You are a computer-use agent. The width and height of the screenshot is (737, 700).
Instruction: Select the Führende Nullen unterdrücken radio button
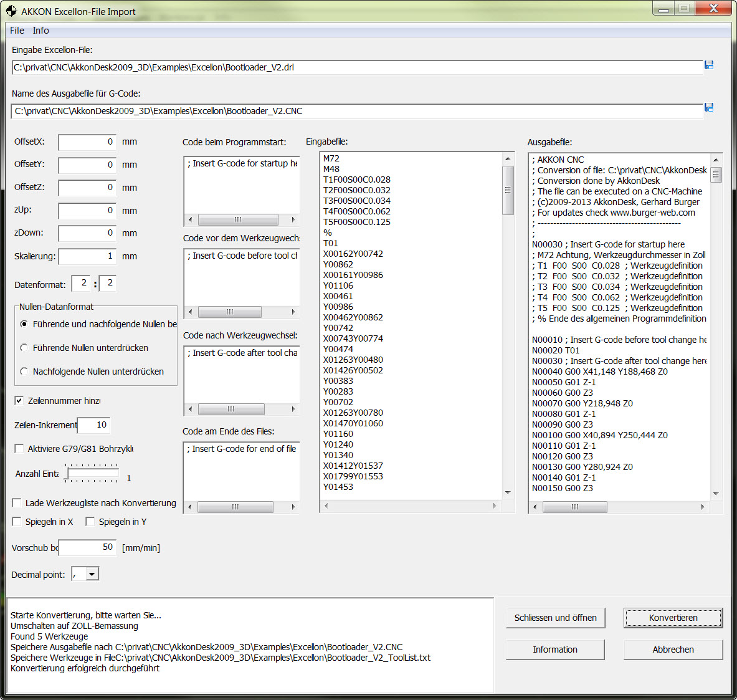24,348
